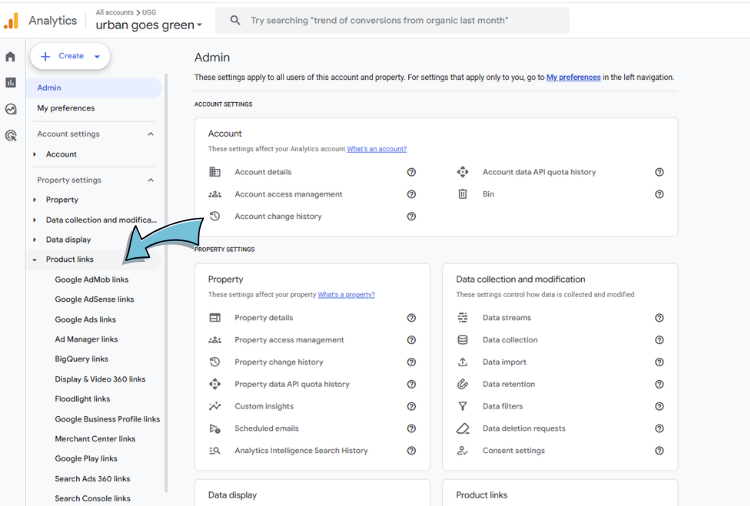Click the What's an account? link

pos(376,149)
